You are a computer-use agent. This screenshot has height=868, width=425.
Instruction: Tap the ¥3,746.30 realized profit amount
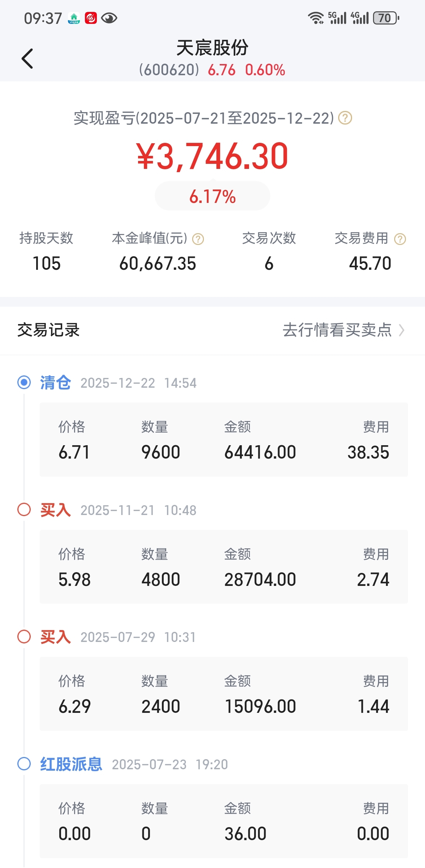click(x=212, y=156)
